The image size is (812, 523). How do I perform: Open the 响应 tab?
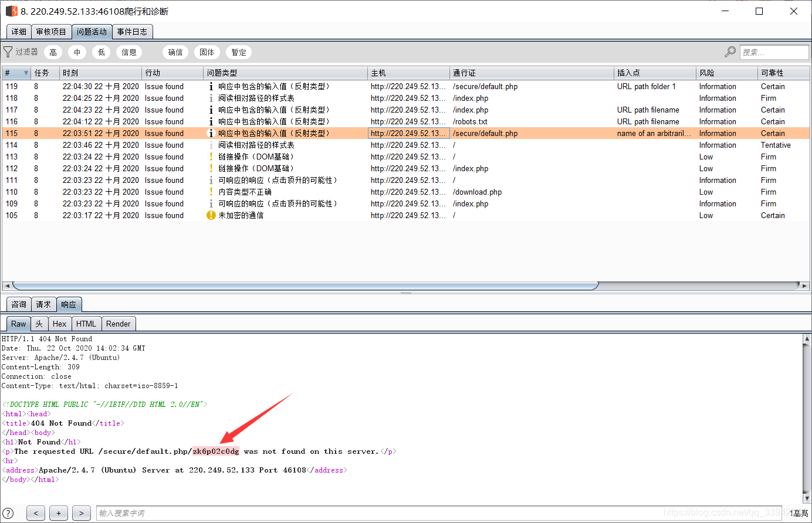click(69, 304)
